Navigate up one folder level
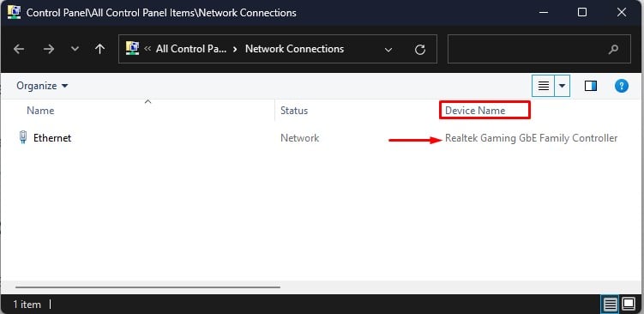This screenshot has height=314, width=644. [x=99, y=49]
